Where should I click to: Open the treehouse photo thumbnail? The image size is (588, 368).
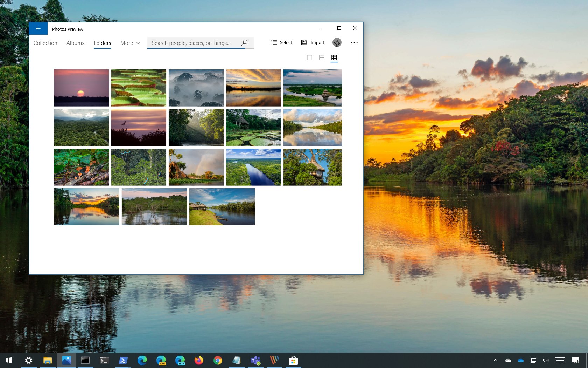pos(313,167)
